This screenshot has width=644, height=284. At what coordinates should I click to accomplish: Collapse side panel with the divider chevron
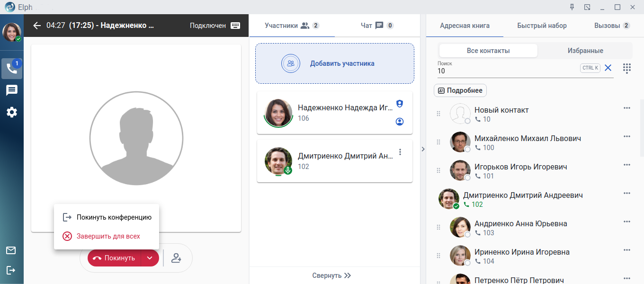pyautogui.click(x=423, y=149)
